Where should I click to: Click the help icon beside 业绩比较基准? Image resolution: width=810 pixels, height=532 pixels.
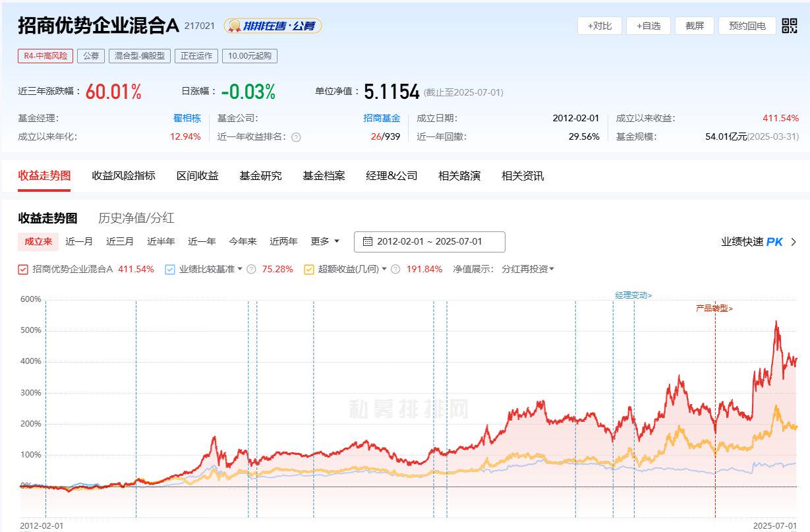coord(251,269)
